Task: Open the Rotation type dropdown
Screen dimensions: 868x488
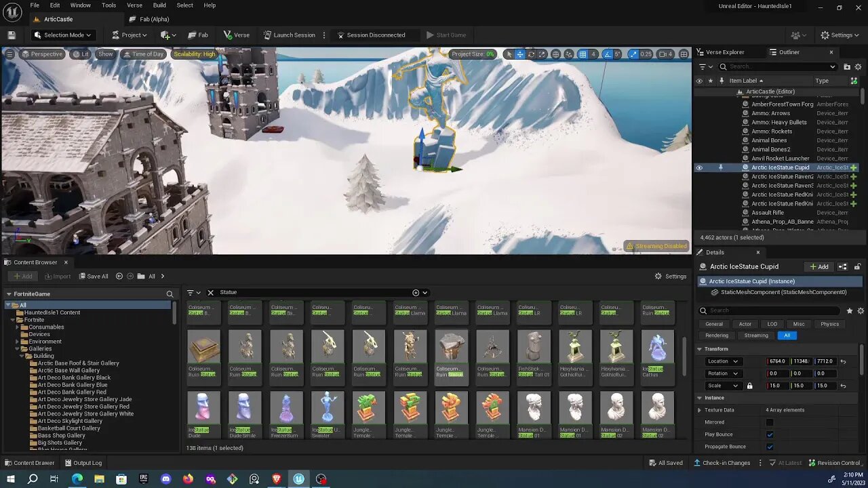Action: coord(724,373)
